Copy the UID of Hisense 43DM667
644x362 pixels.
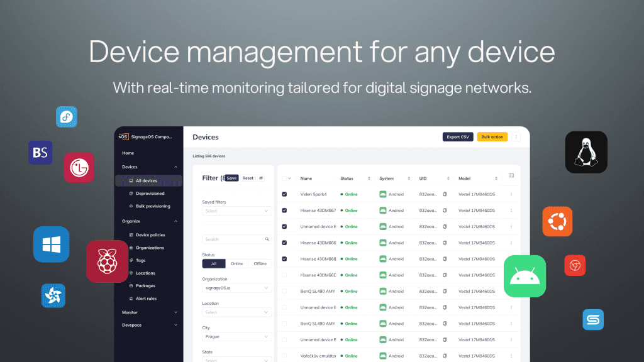pyautogui.click(x=445, y=211)
